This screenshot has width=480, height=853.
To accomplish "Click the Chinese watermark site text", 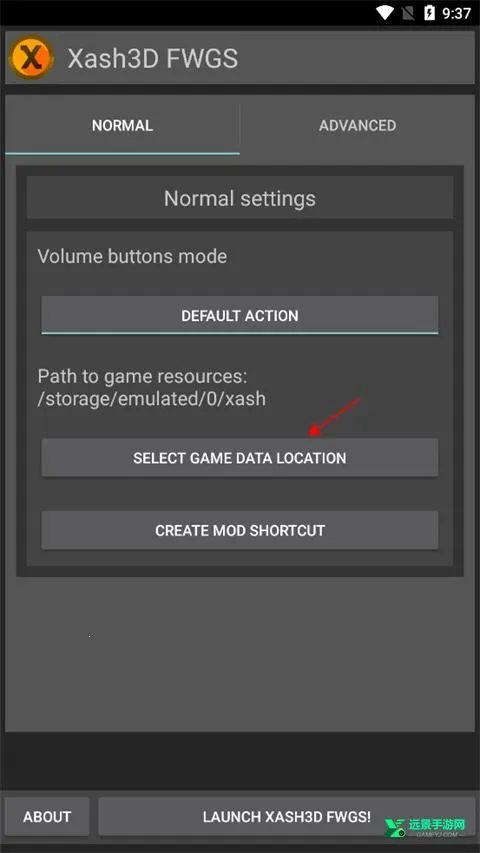I will pos(437,825).
